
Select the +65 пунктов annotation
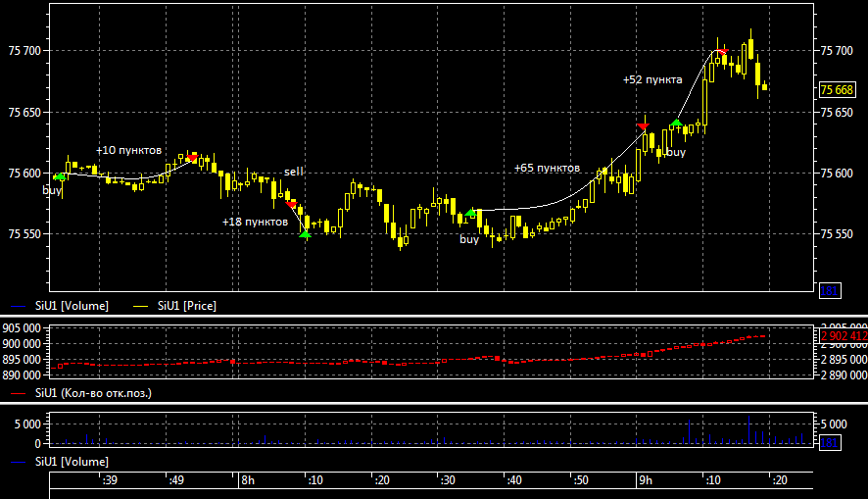coord(547,168)
